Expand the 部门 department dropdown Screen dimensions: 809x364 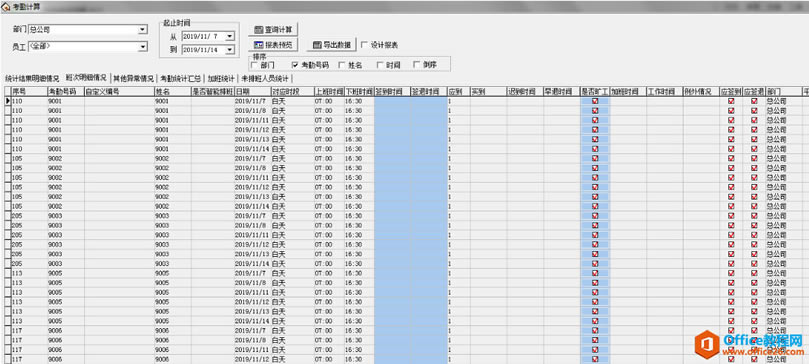[143, 30]
